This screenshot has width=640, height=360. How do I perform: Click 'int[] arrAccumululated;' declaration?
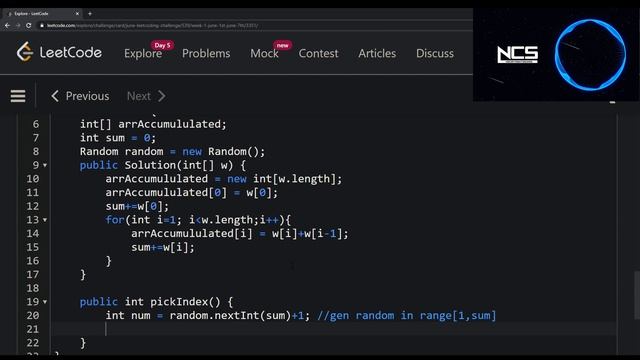153,124
